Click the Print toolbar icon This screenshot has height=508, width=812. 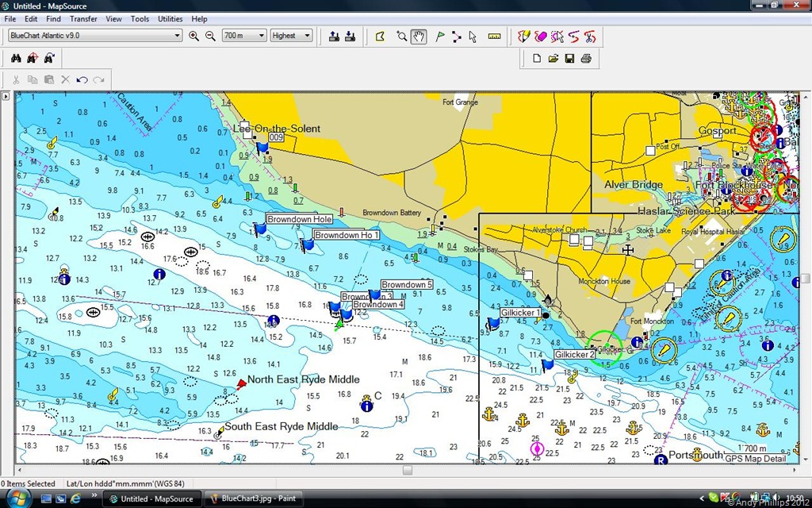[586, 58]
